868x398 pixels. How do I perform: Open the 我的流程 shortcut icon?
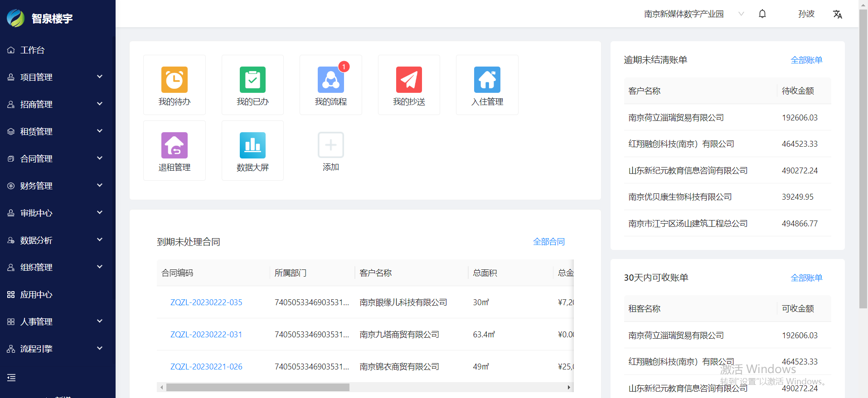point(331,80)
